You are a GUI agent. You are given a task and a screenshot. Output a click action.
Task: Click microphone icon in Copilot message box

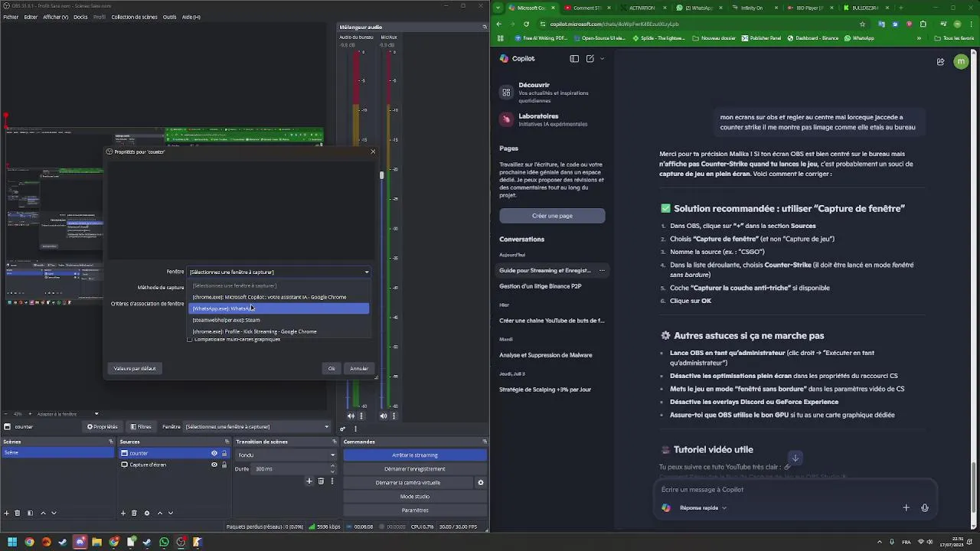[925, 507]
